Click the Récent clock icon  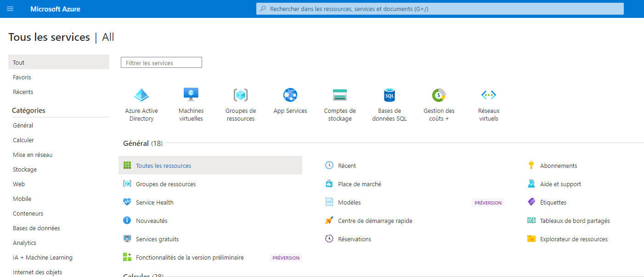(329, 166)
